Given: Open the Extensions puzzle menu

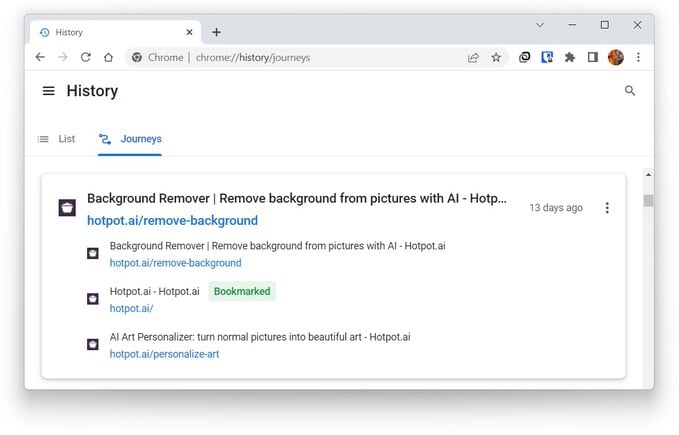Looking at the screenshot, I should click(x=570, y=57).
